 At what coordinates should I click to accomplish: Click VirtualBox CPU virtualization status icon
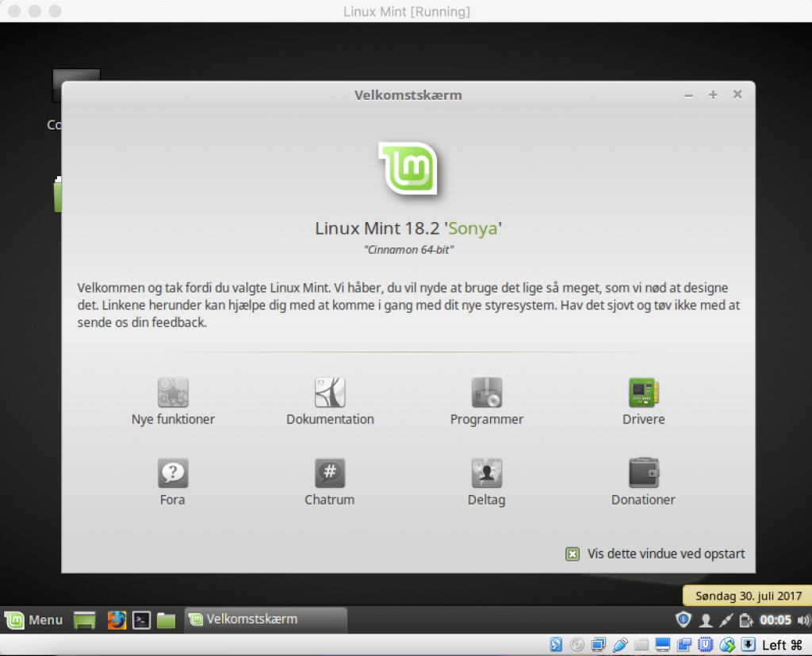coord(705,645)
